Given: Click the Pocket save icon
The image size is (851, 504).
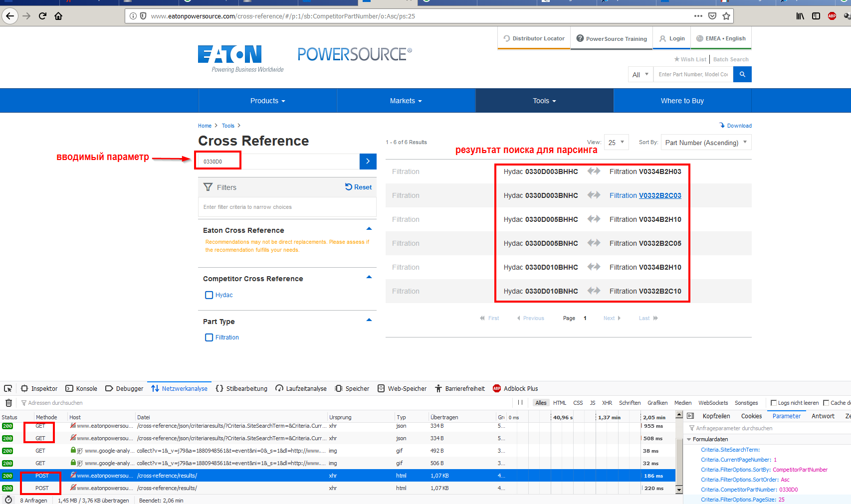Looking at the screenshot, I should coord(712,16).
